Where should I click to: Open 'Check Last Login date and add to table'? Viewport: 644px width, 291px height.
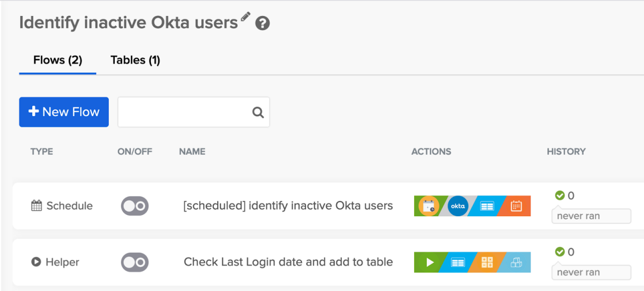click(288, 262)
